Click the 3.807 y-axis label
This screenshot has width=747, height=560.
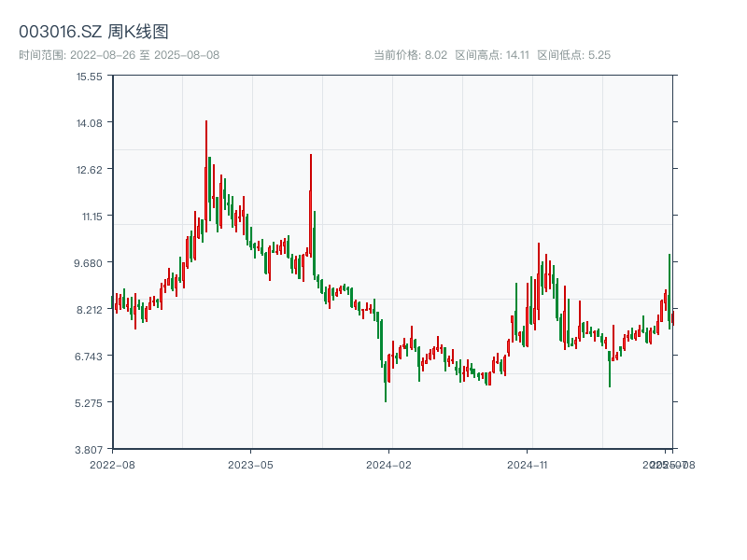tap(89, 450)
